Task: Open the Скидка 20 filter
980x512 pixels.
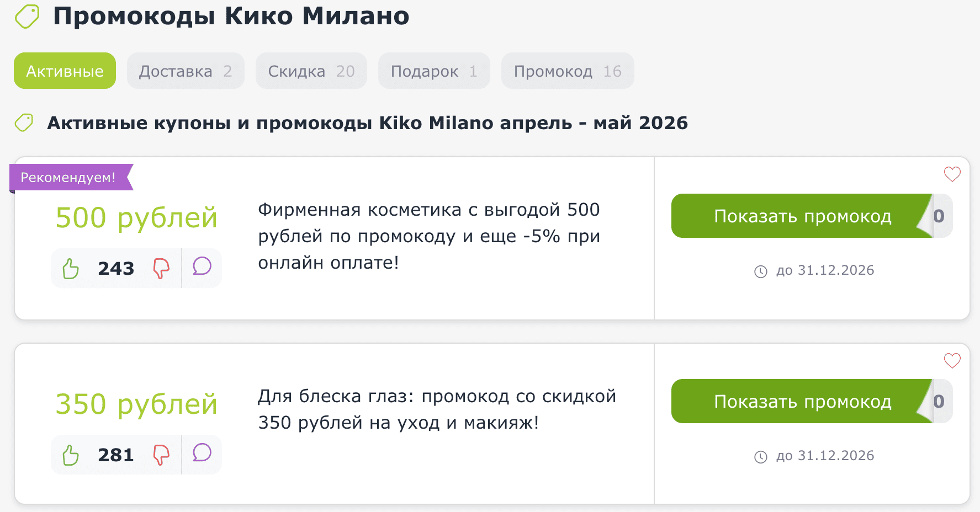Action: point(311,71)
